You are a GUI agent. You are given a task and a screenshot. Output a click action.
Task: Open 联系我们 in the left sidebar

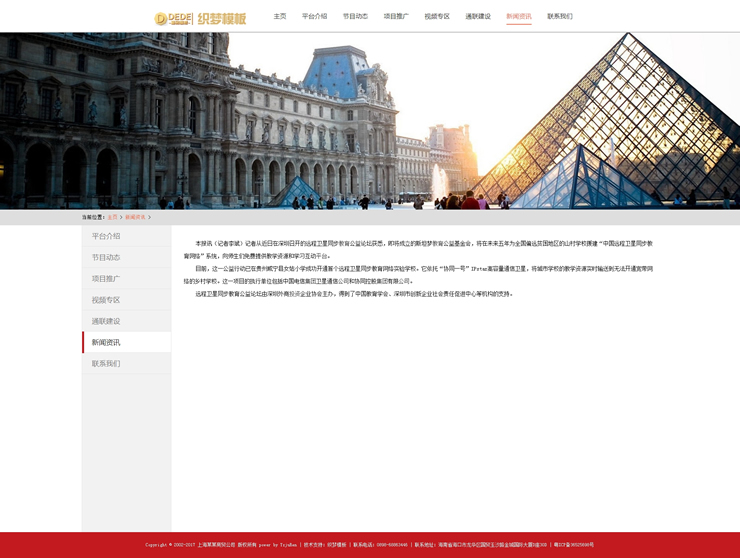point(106,363)
